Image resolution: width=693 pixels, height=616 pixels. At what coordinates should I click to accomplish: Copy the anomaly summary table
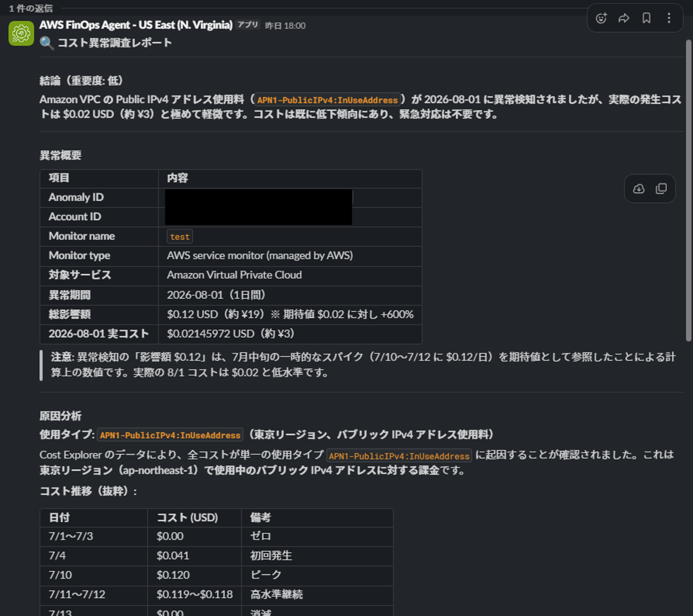tap(661, 189)
